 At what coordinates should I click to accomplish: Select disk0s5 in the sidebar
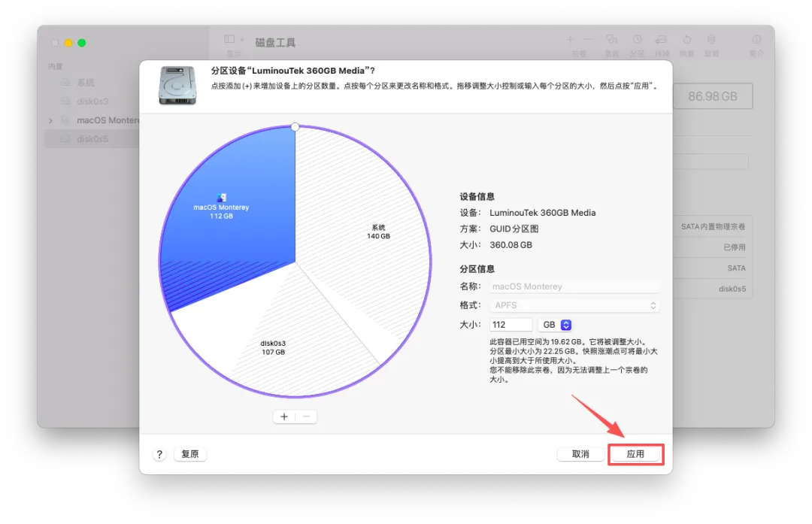tap(92, 139)
